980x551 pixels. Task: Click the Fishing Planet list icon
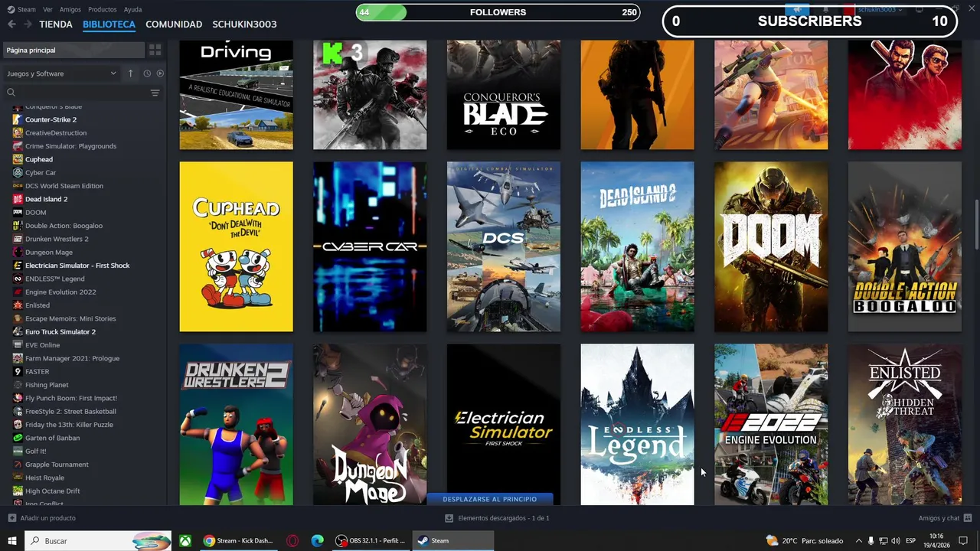[18, 385]
